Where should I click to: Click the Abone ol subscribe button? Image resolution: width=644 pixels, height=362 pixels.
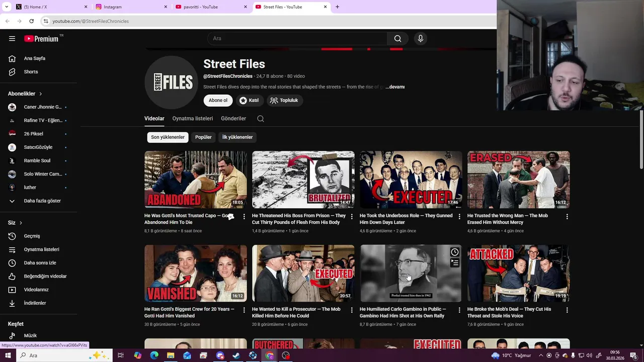218,101
